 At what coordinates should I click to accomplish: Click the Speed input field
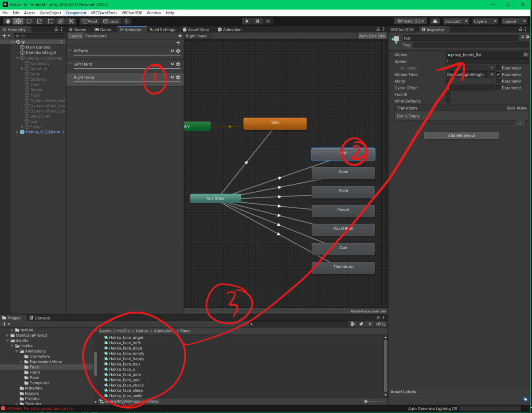[487, 62]
